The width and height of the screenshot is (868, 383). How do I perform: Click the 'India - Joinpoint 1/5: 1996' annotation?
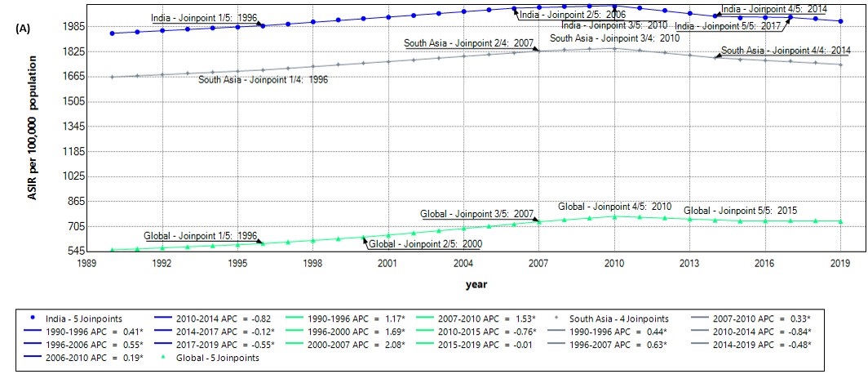pyautogui.click(x=204, y=18)
